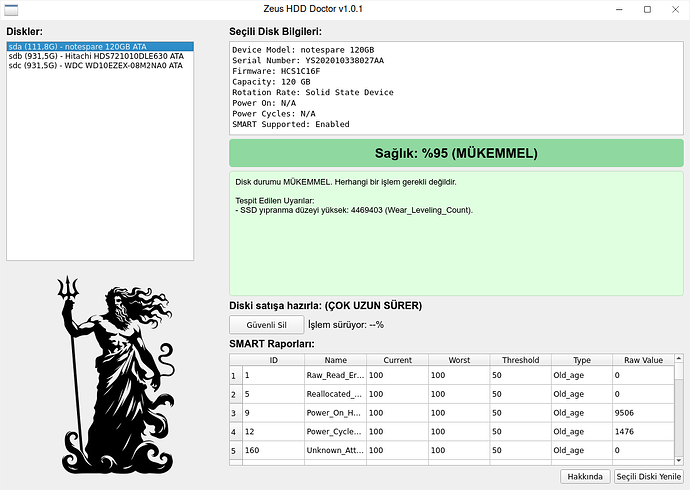Image resolution: width=690 pixels, height=490 pixels.
Task: Click scroll-down arrow of SMART table
Action: tap(679, 461)
